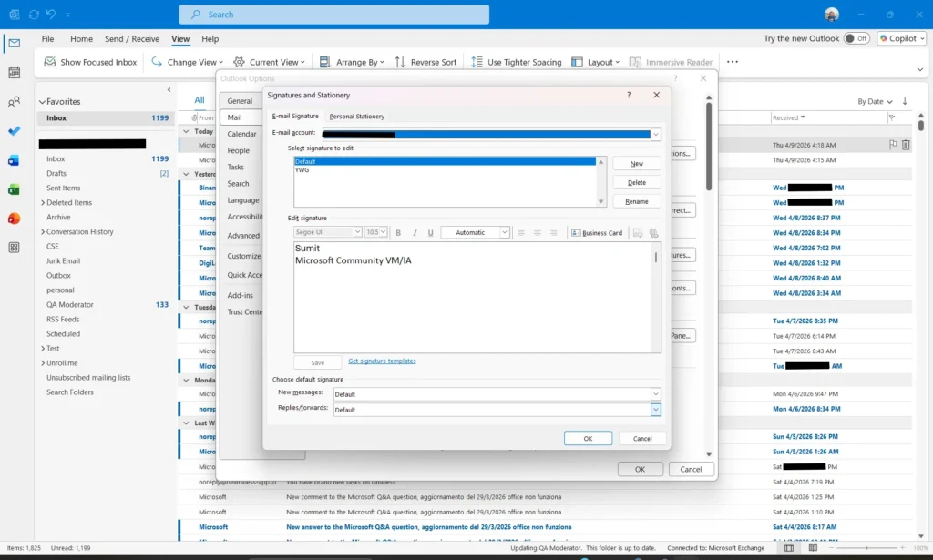Open New messages default signature dropdown
Screen dimensions: 933x560
point(656,394)
